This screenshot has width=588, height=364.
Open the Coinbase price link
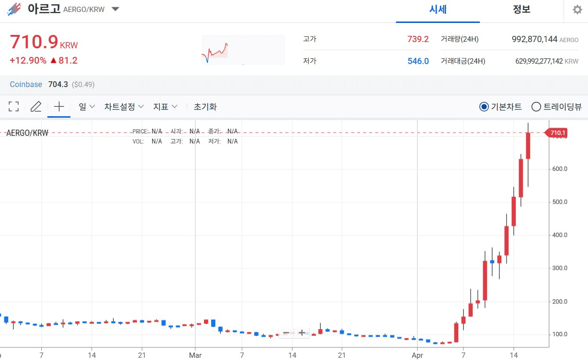tap(26, 84)
